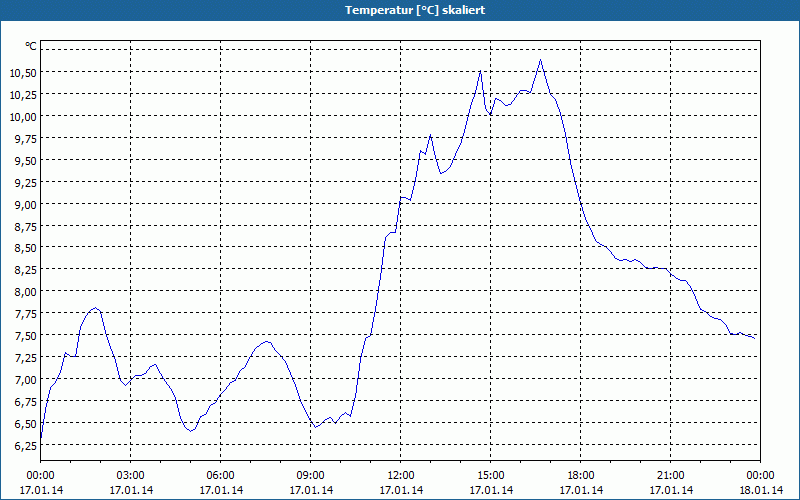Select the 10,50 y-axis label
Image resolution: width=800 pixels, height=500 pixels.
tap(23, 73)
